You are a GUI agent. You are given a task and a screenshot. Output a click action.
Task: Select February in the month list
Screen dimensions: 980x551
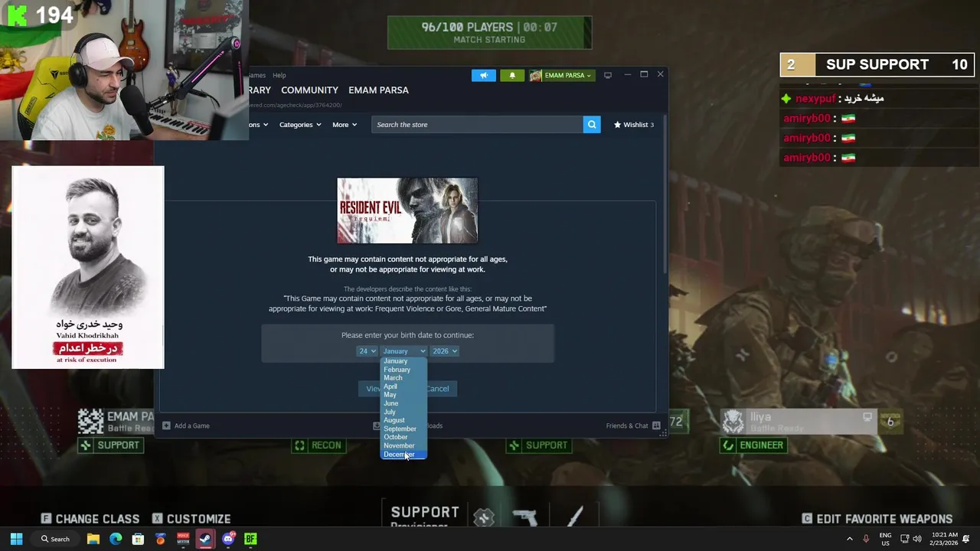coord(403,370)
